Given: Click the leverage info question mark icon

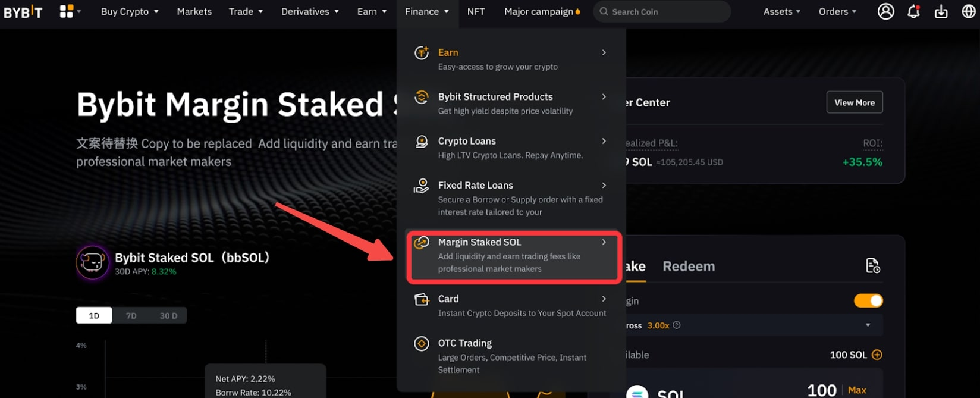Looking at the screenshot, I should (676, 325).
